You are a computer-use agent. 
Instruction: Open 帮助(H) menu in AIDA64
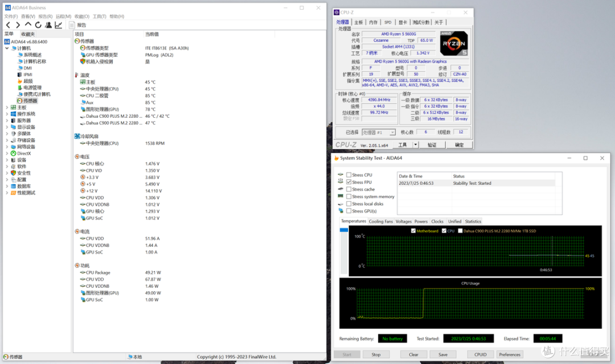pos(117,16)
